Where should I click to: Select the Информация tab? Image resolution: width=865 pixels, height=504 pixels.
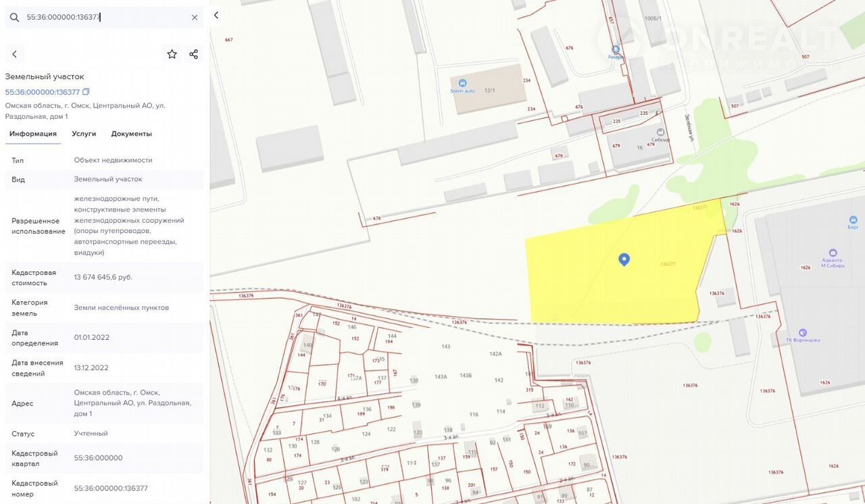[33, 134]
